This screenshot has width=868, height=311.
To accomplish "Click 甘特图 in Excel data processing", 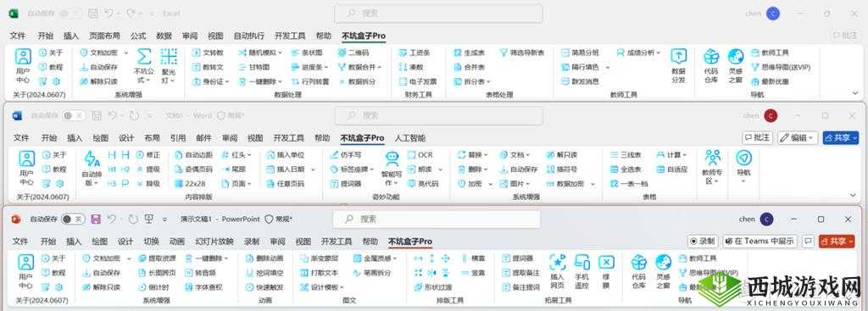I will coord(254,67).
